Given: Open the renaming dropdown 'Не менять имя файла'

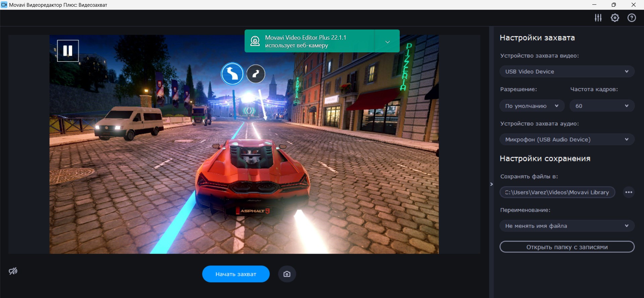Looking at the screenshot, I should (x=567, y=226).
